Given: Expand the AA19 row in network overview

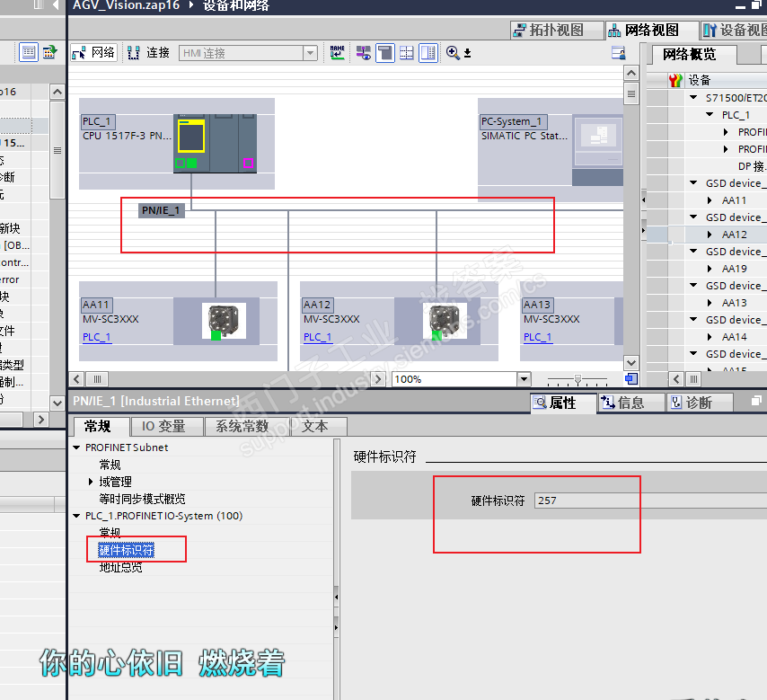Looking at the screenshot, I should (x=710, y=269).
